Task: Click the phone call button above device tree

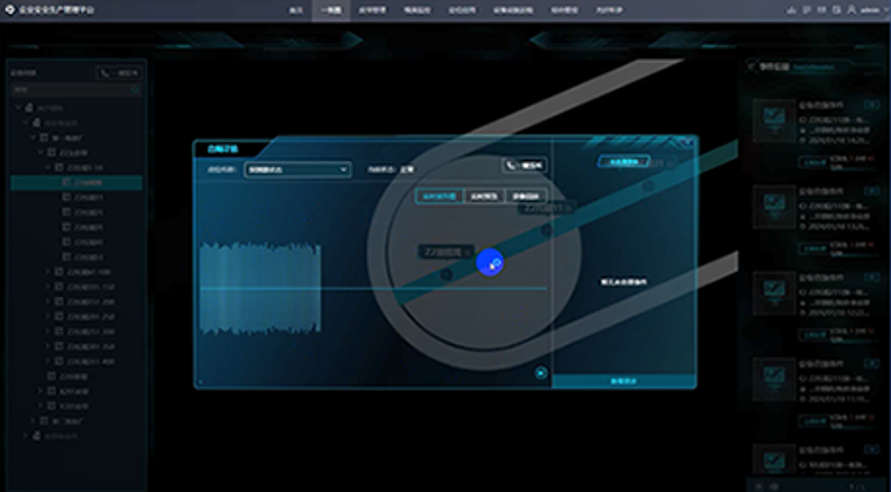Action: pos(119,73)
